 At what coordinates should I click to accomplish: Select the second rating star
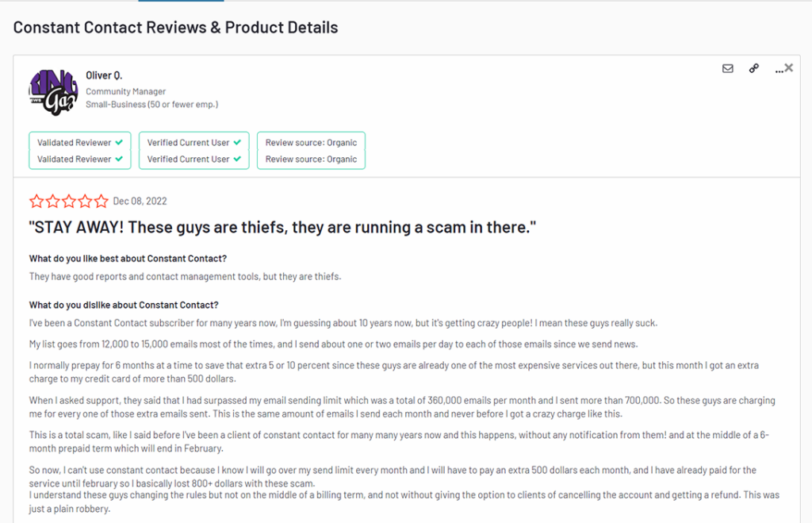(x=52, y=202)
